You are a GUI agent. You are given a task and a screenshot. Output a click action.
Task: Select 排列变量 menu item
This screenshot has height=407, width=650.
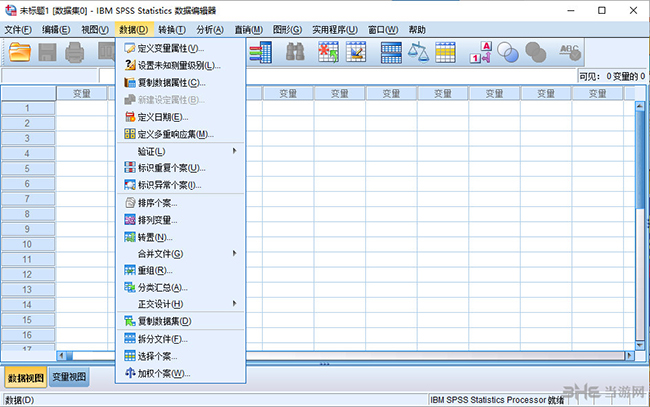click(181, 220)
